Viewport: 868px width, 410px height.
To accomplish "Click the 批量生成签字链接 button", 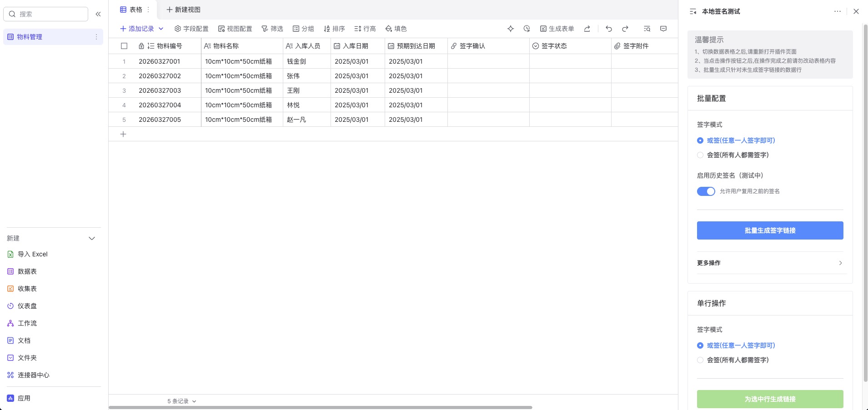I will (x=770, y=230).
